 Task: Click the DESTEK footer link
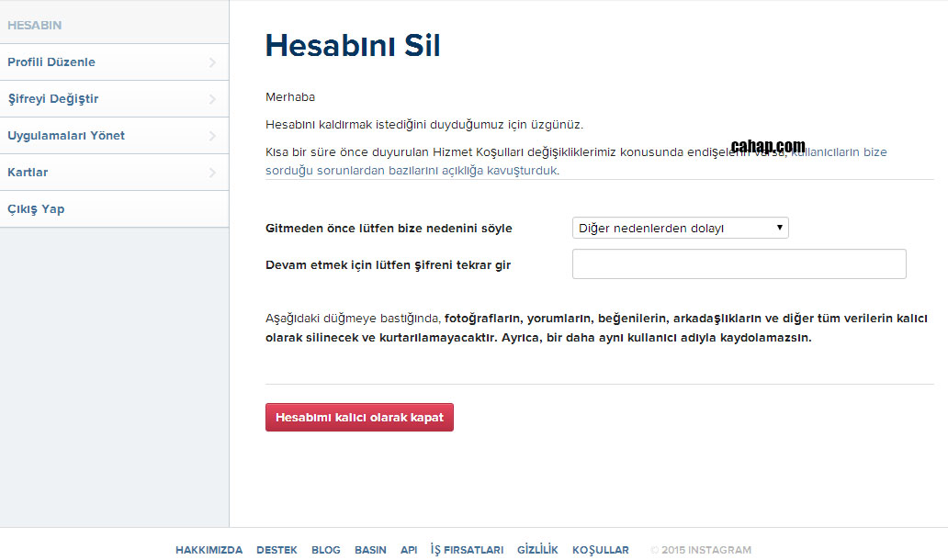(276, 550)
